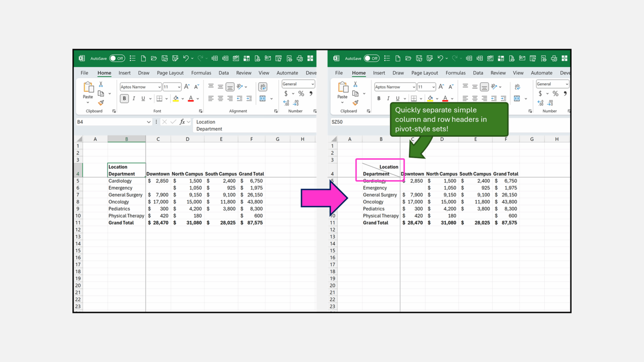Click File menu in right window
The height and width of the screenshot is (362, 644).
click(339, 73)
